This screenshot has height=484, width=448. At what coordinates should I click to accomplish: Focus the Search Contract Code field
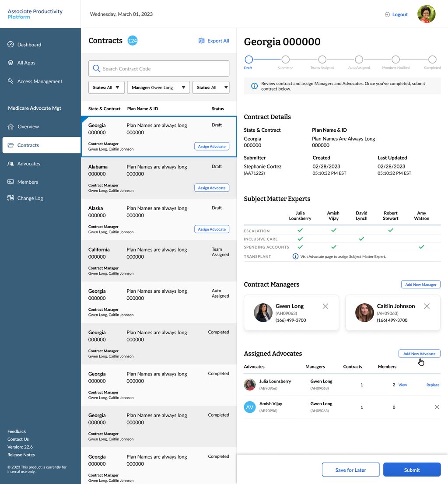(158, 69)
